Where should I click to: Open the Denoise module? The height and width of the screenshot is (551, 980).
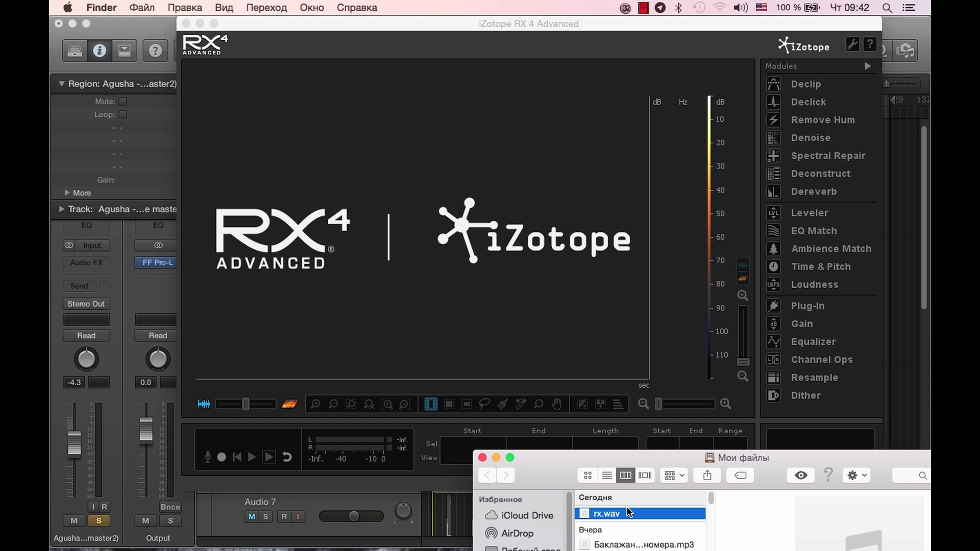point(810,138)
